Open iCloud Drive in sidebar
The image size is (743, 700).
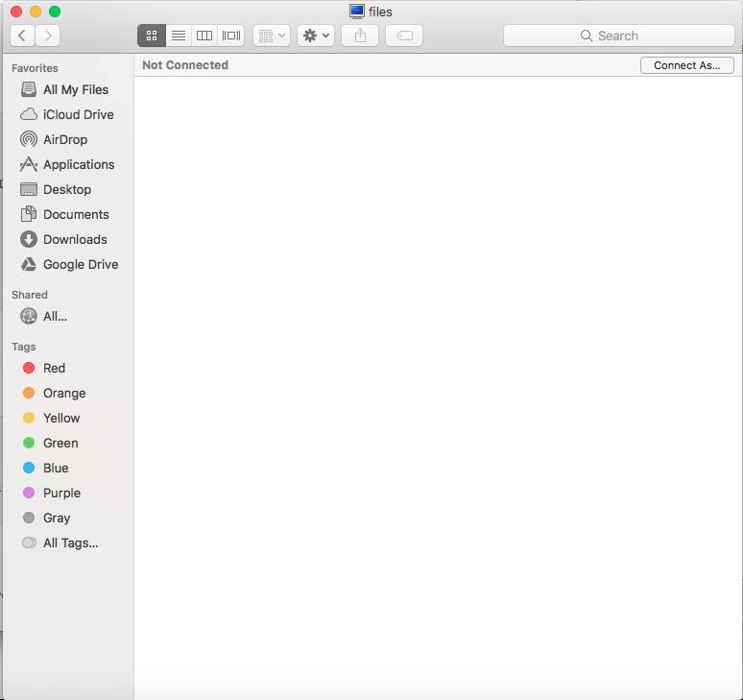coord(67,114)
